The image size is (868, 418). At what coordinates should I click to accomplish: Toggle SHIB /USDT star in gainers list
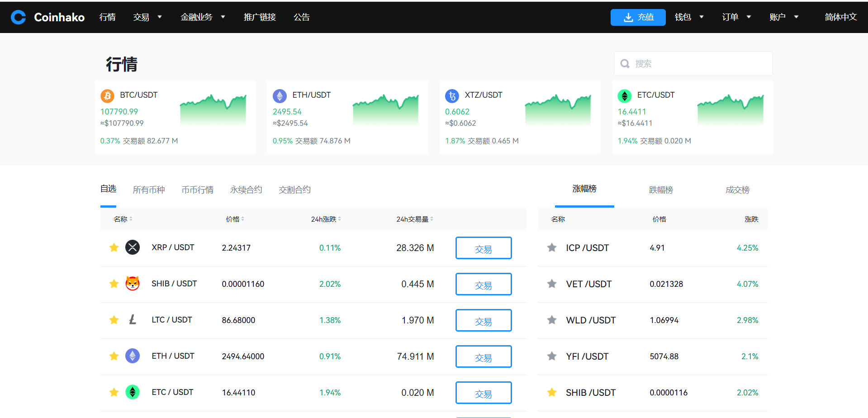(x=552, y=392)
